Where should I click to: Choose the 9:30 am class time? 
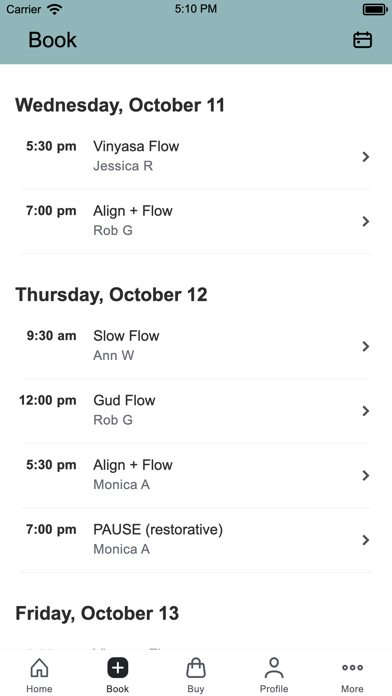point(51,336)
